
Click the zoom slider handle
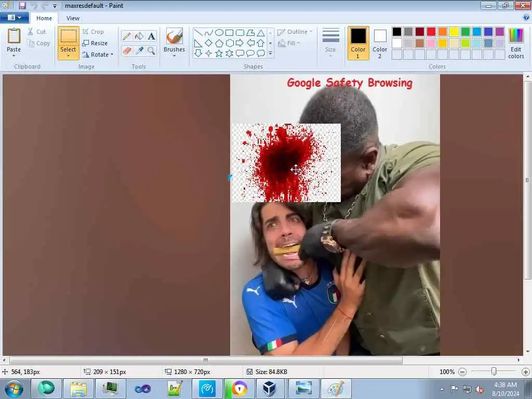point(494,372)
